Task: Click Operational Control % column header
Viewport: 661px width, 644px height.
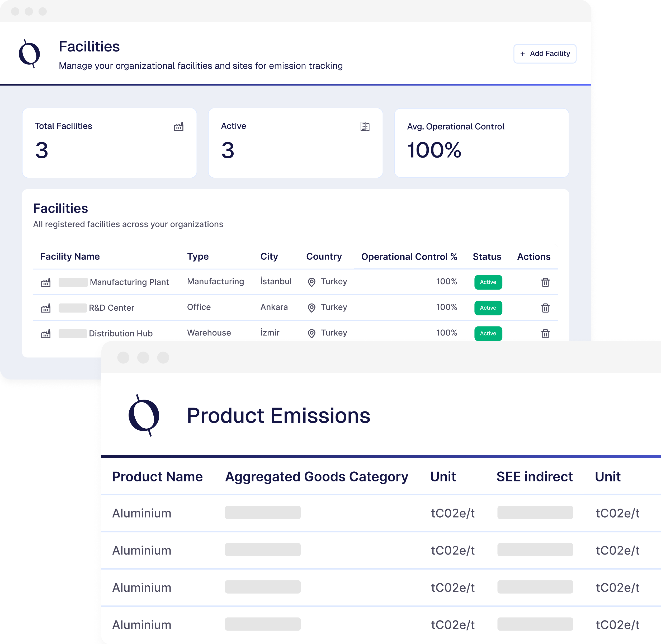Action: click(409, 257)
